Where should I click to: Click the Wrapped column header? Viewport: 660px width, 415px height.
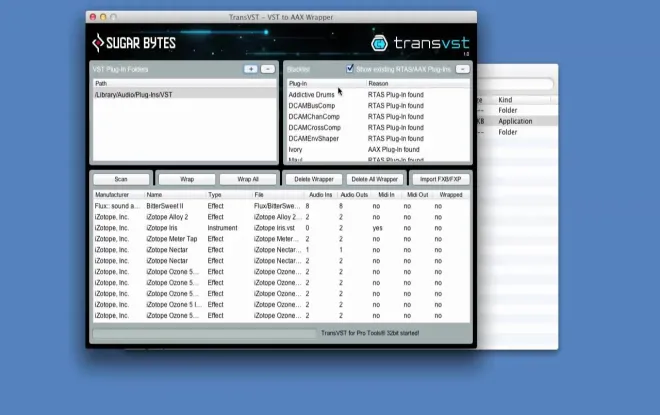[x=451, y=195]
